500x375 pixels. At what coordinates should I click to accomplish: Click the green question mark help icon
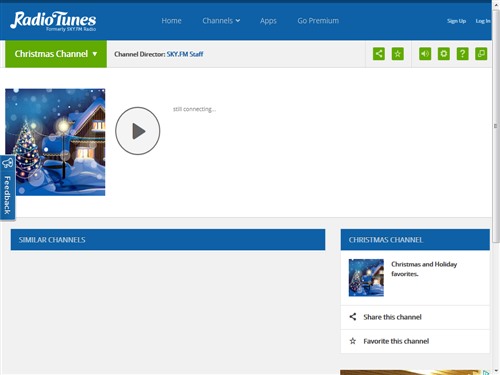click(462, 54)
